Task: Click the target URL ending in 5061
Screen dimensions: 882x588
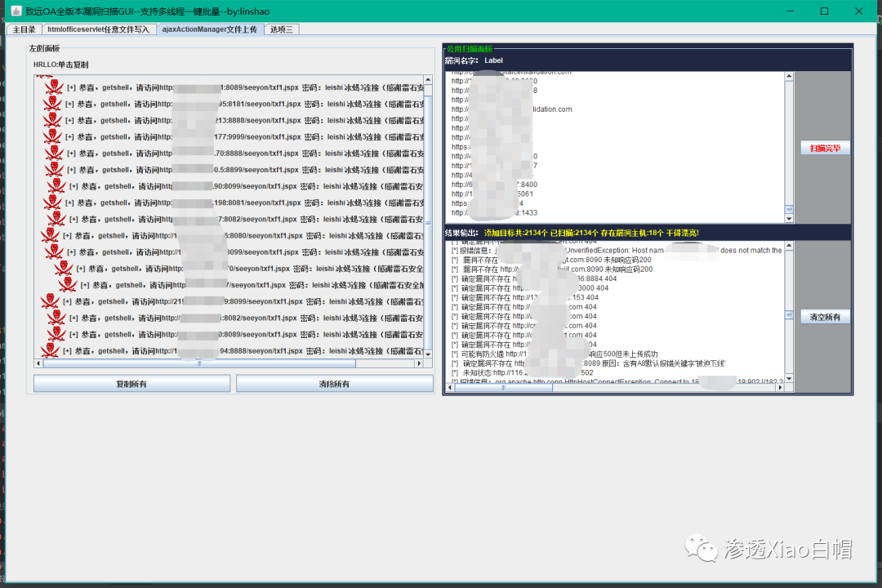Action: tap(492, 194)
